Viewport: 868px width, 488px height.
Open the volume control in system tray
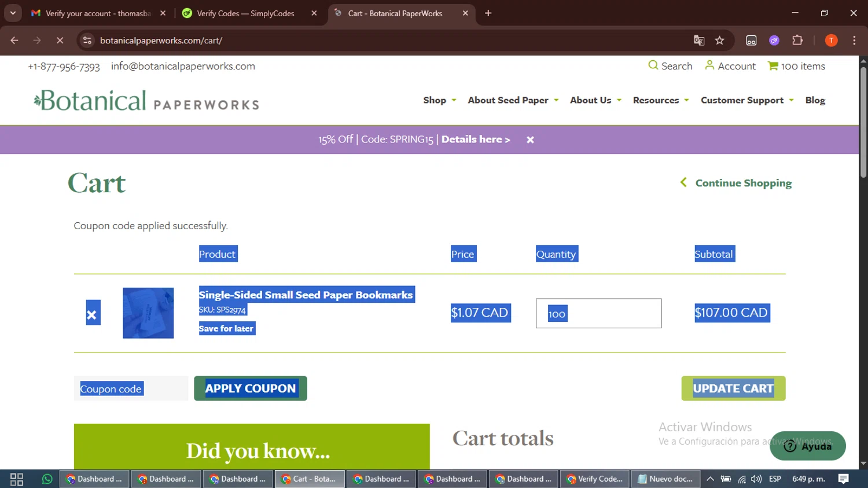pos(756,479)
